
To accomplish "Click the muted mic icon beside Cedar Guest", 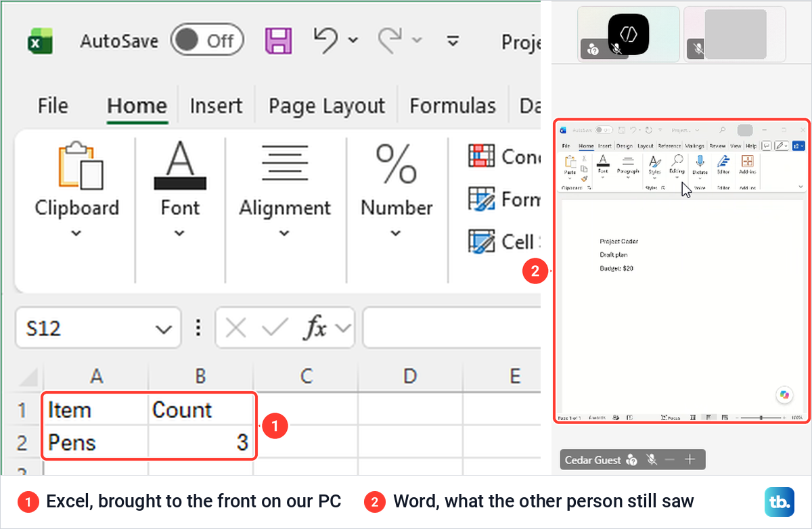I will pos(652,460).
